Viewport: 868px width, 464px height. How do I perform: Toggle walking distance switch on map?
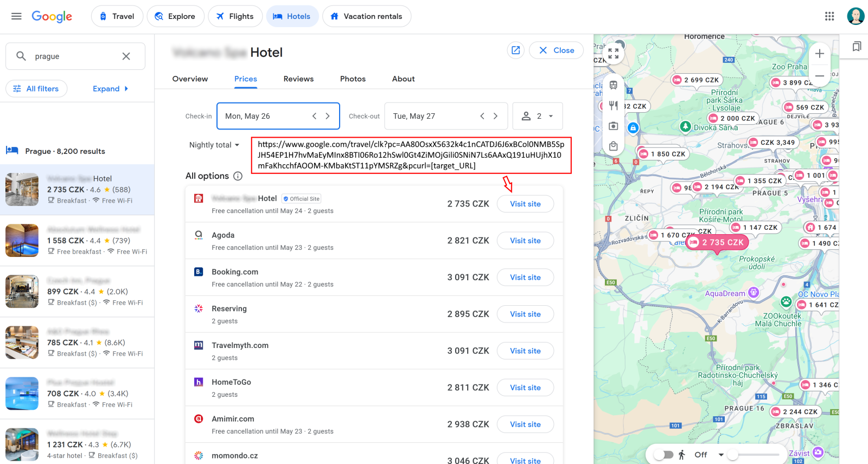663,455
